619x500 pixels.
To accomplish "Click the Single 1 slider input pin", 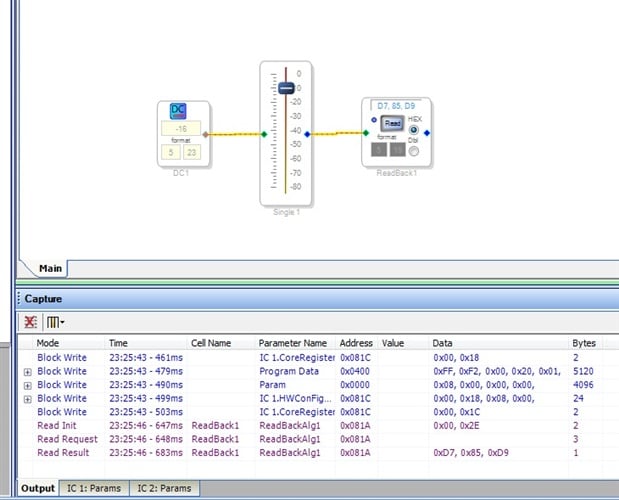I will point(264,135).
